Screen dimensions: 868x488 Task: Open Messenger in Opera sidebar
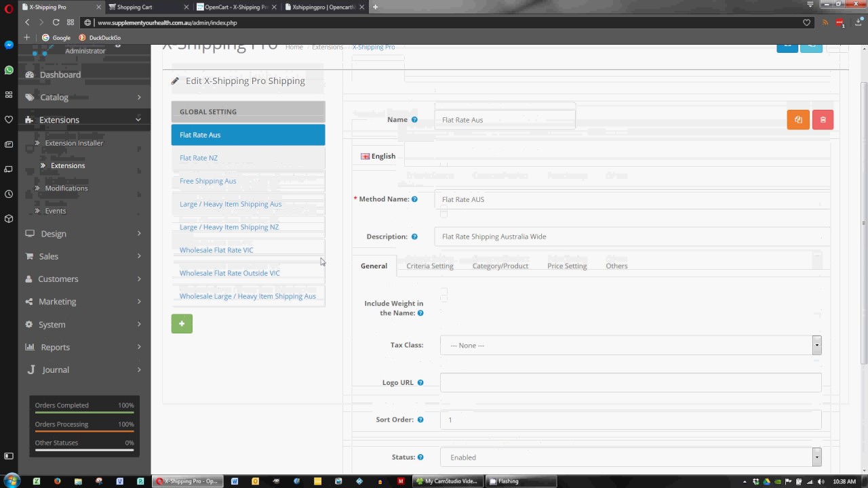9,45
